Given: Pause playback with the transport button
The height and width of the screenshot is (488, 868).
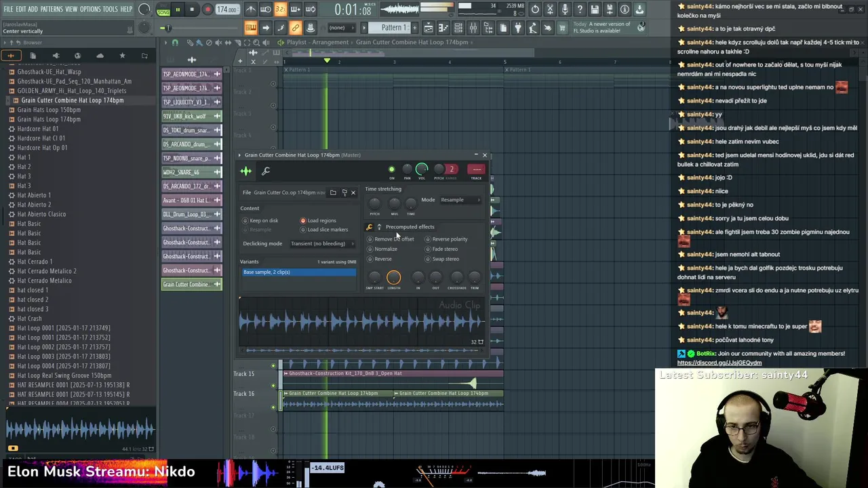Looking at the screenshot, I should click(178, 9).
